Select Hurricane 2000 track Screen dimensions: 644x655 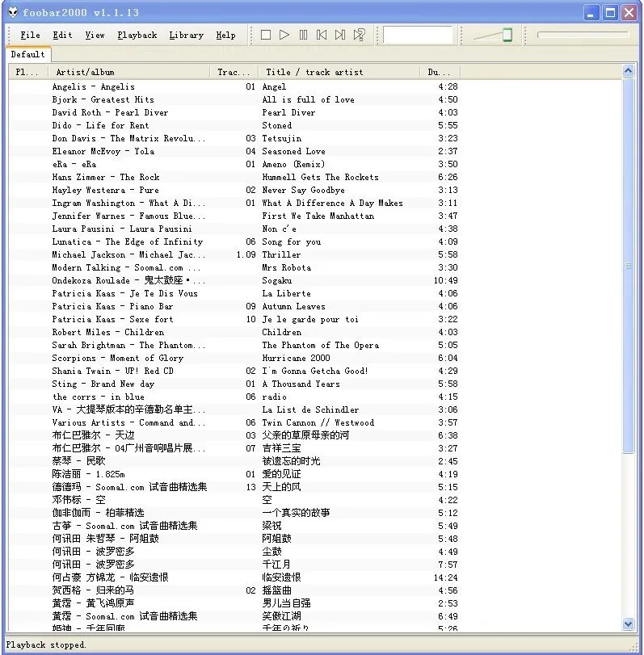tap(296, 358)
